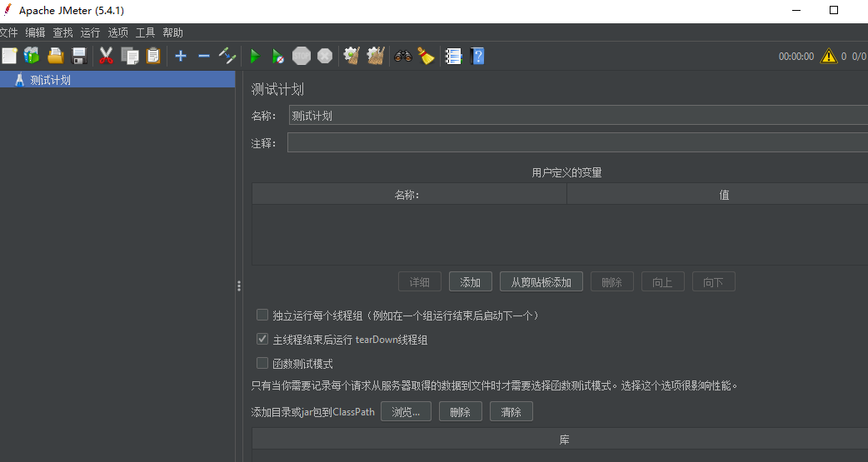Click the Open file folder icon
Viewport: 868px width, 462px height.
(55, 56)
